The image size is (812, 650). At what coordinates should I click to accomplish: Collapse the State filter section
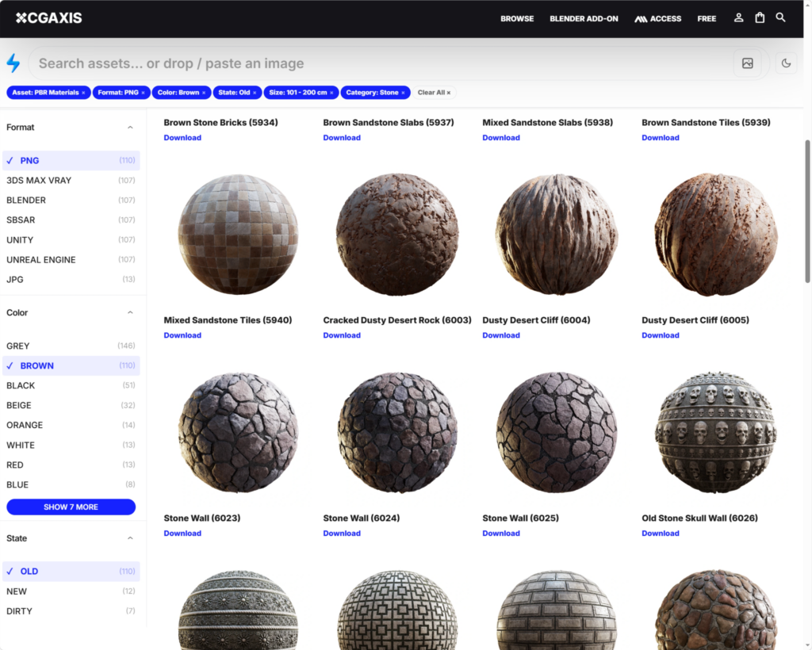click(130, 538)
